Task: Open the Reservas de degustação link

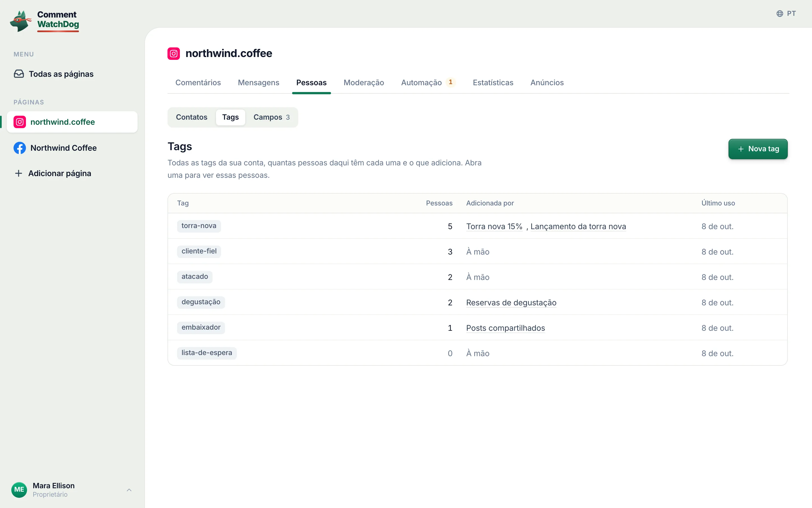Action: 511,303
